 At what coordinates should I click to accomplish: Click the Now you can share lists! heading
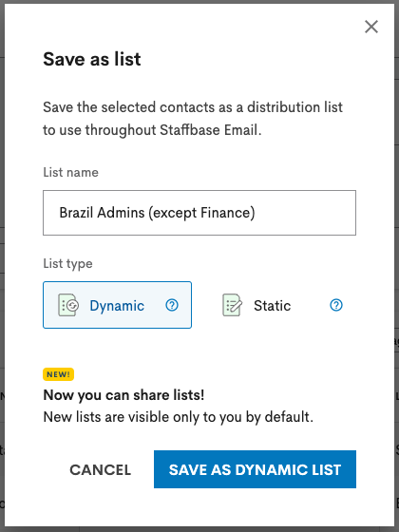point(123,395)
